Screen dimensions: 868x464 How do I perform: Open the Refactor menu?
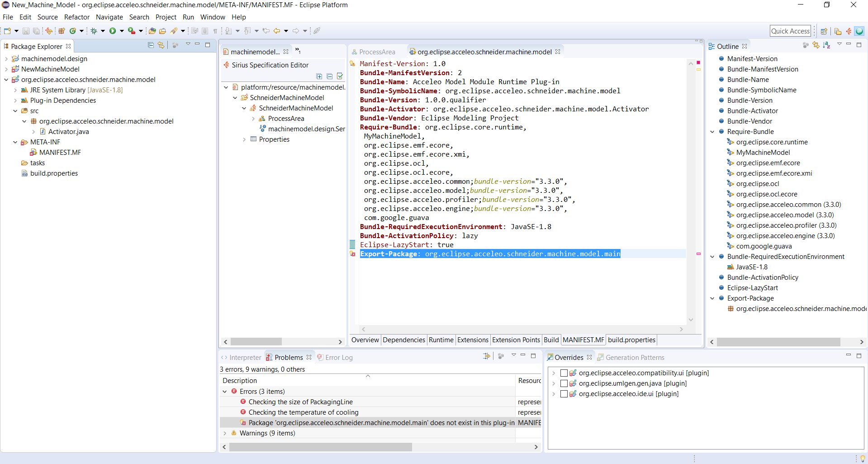(x=77, y=17)
